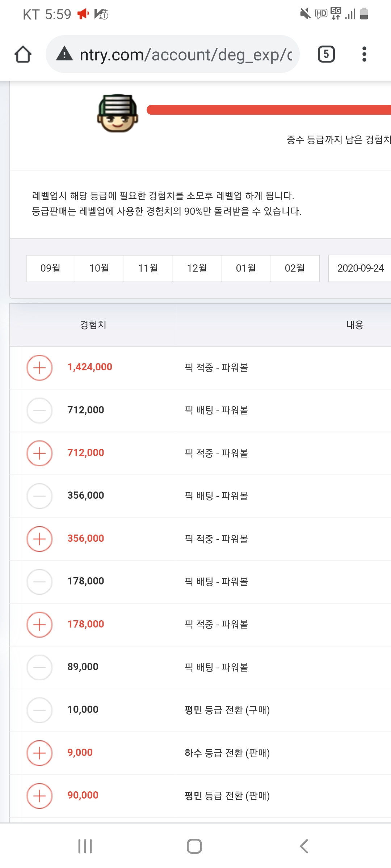The height and width of the screenshot is (868, 391).
Task: Tap the red experience progress bar
Action: pos(269,110)
